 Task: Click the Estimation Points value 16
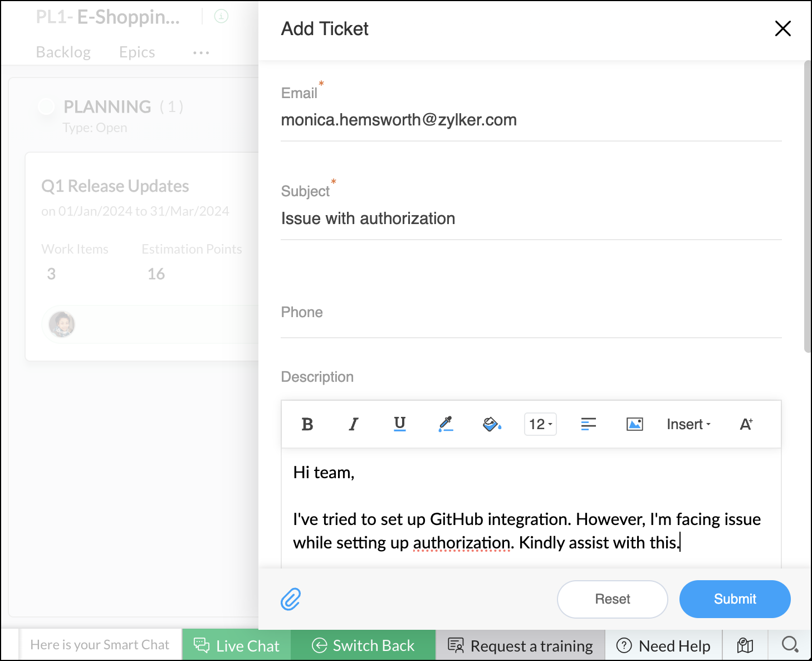coord(156,274)
